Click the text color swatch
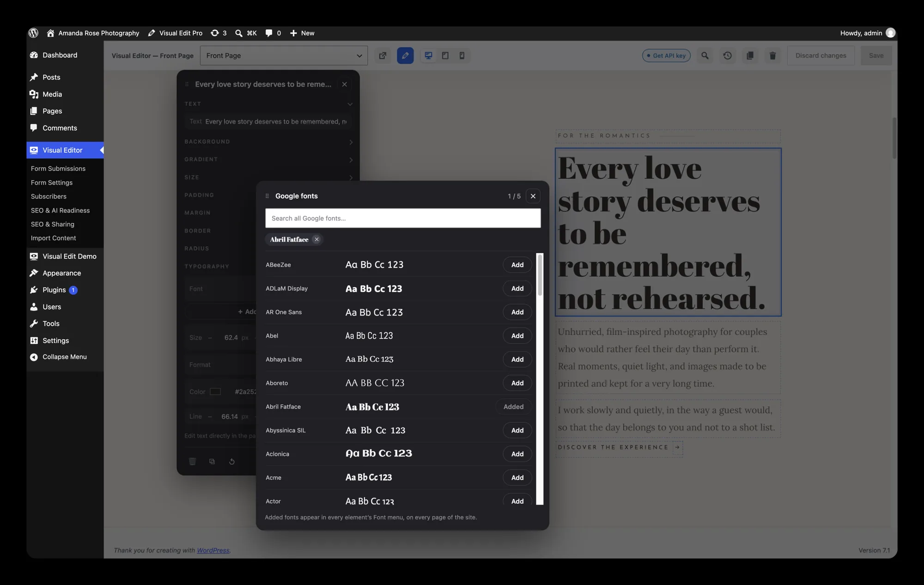 tap(215, 391)
